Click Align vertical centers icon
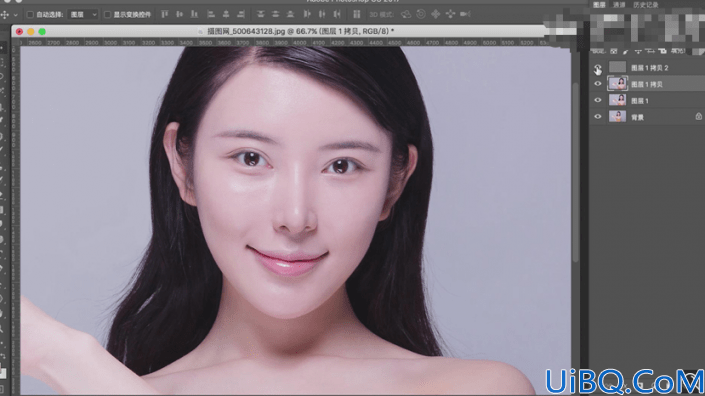The width and height of the screenshot is (705, 396). tap(179, 14)
